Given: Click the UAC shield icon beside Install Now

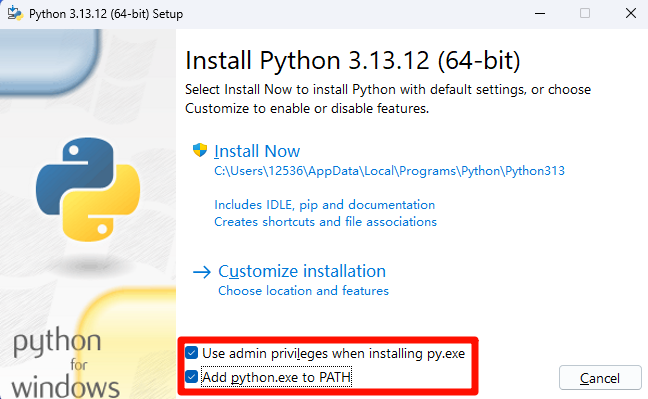Looking at the screenshot, I should click(200, 150).
